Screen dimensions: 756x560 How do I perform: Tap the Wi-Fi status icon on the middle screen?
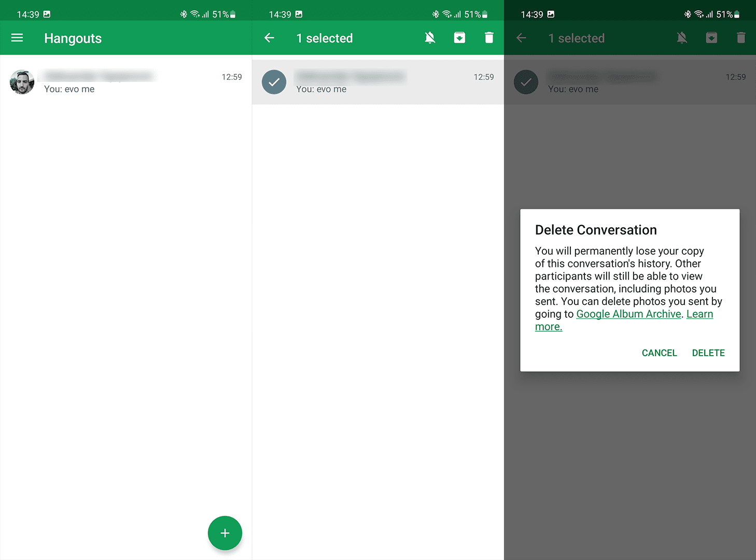coord(447,15)
